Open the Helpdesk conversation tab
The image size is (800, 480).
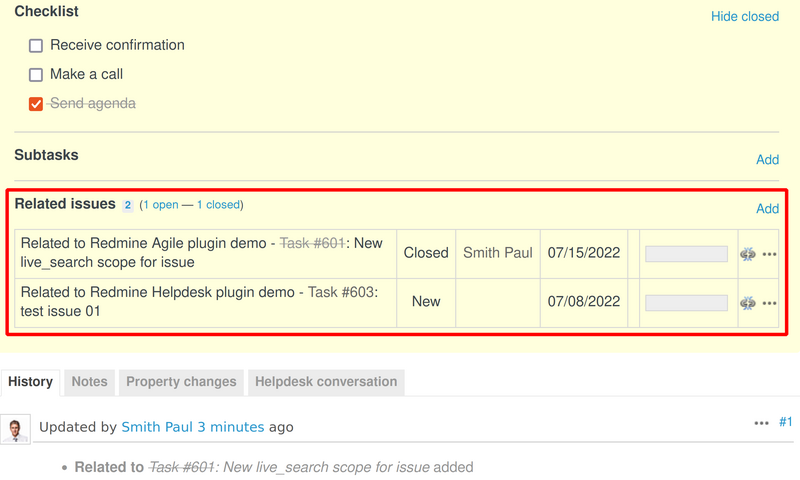click(x=325, y=382)
